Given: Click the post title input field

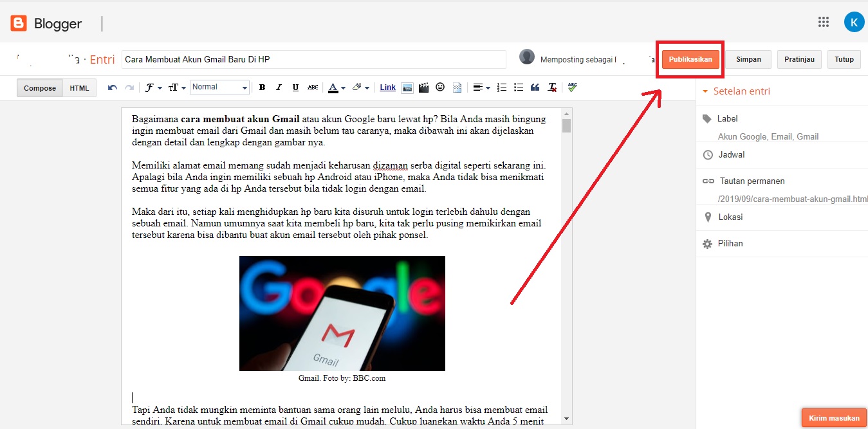Looking at the screenshot, I should tap(314, 59).
